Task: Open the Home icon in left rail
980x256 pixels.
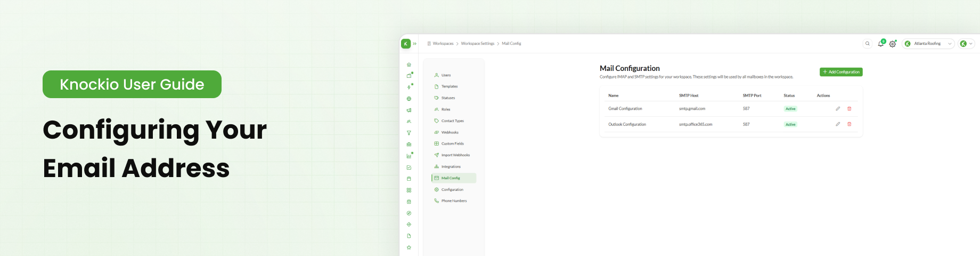Action: pyautogui.click(x=409, y=65)
